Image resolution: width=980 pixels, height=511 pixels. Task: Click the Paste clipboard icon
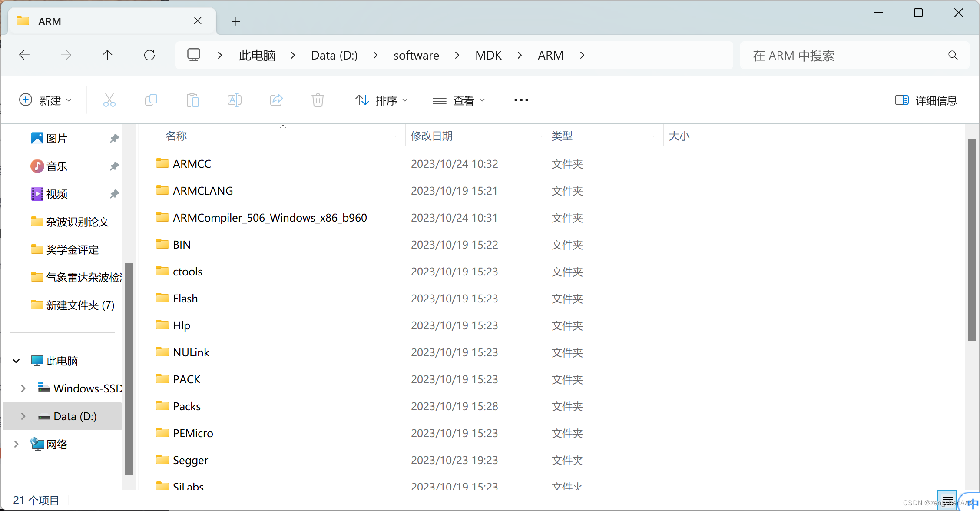pyautogui.click(x=192, y=100)
